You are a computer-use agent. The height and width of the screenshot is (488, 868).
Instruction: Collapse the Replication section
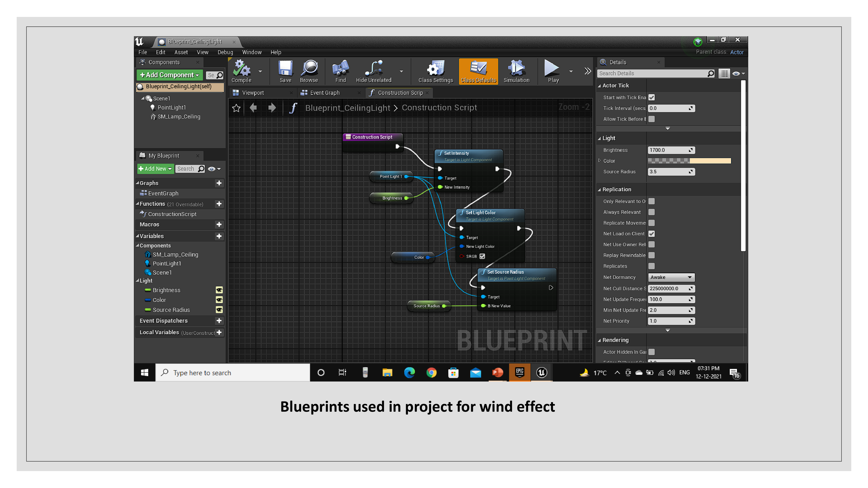(599, 190)
